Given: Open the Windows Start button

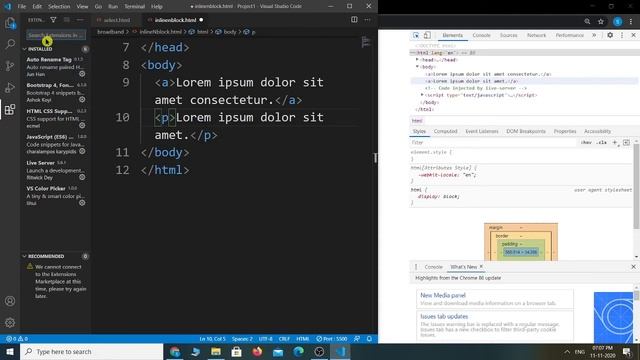Looking at the screenshot, I should point(10,351).
